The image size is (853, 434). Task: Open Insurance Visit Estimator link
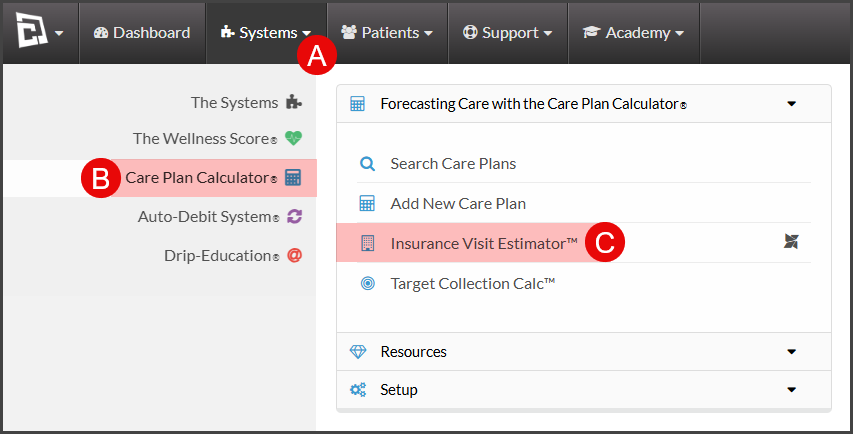[484, 243]
